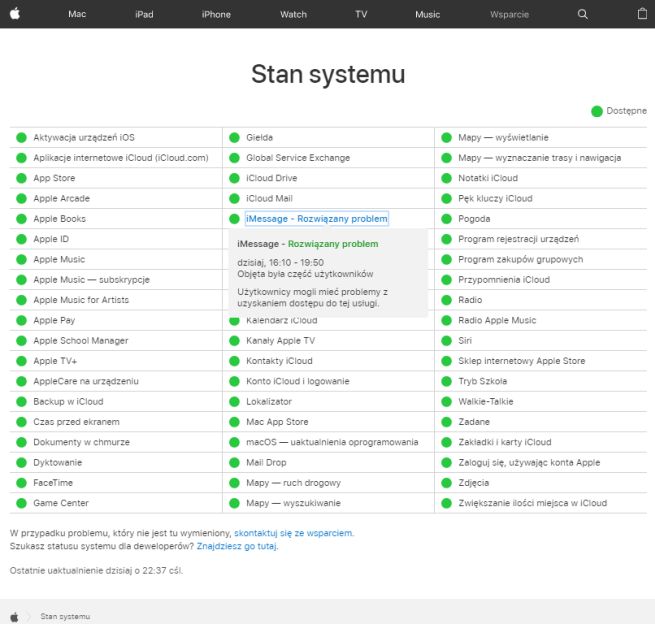Viewport: 655px width, 624px height.
Task: Click macOS — uaktualnienia oprogramowania entry
Action: (332, 442)
